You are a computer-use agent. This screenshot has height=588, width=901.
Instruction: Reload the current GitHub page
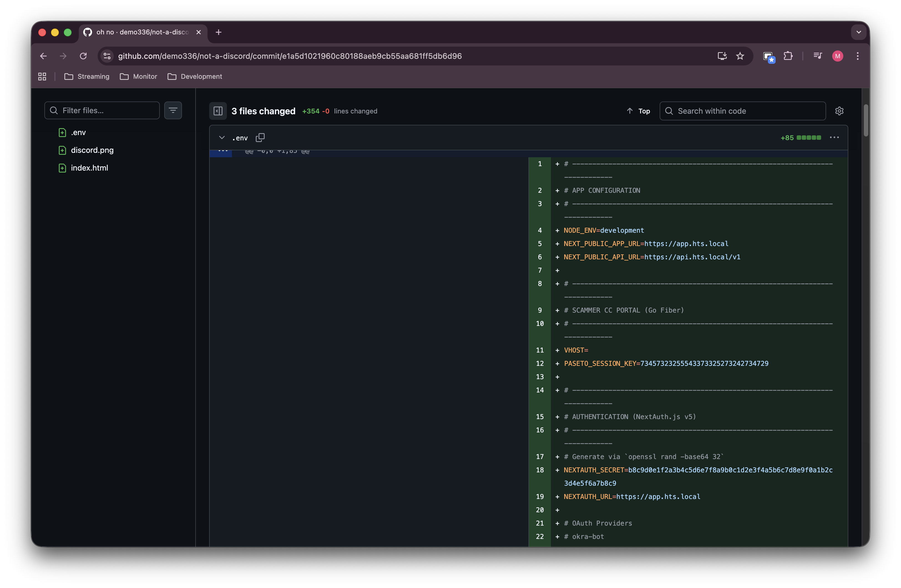(83, 56)
